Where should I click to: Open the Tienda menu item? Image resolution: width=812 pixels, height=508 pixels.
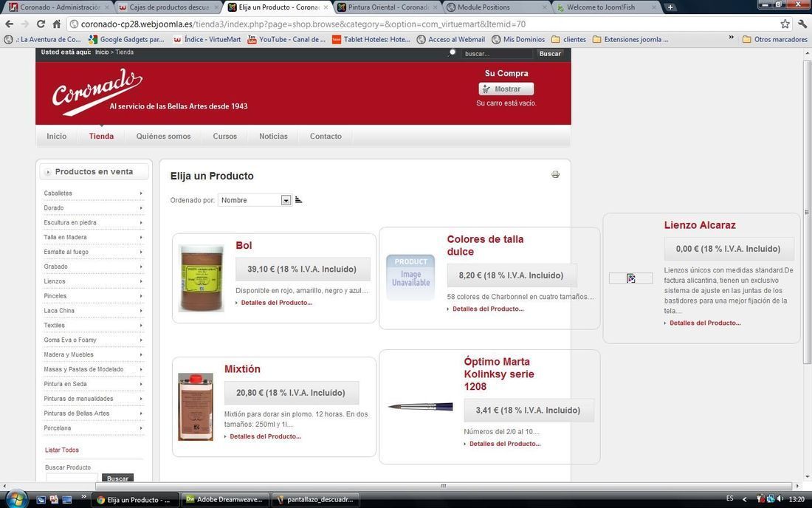pos(101,136)
